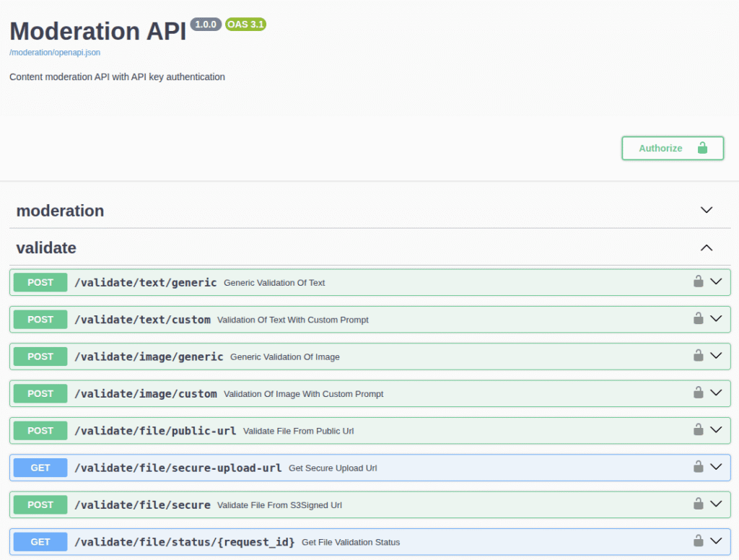Screen dimensions: 739x560
Task: Click the /validate/file/status/{request_id} path text
Action: (184, 542)
